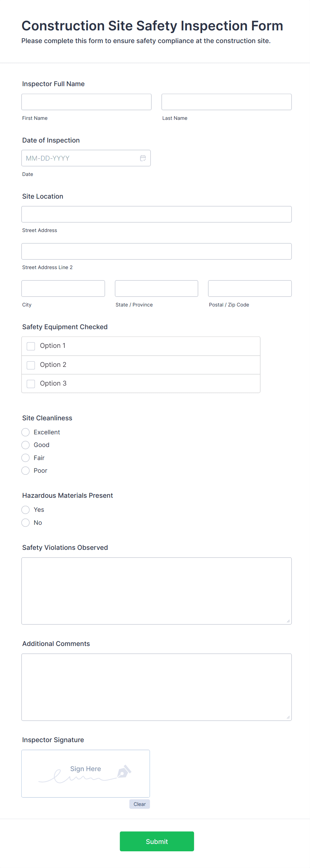This screenshot has height=868, width=310.
Task: Clear the inspector signature
Action: pyautogui.click(x=139, y=804)
